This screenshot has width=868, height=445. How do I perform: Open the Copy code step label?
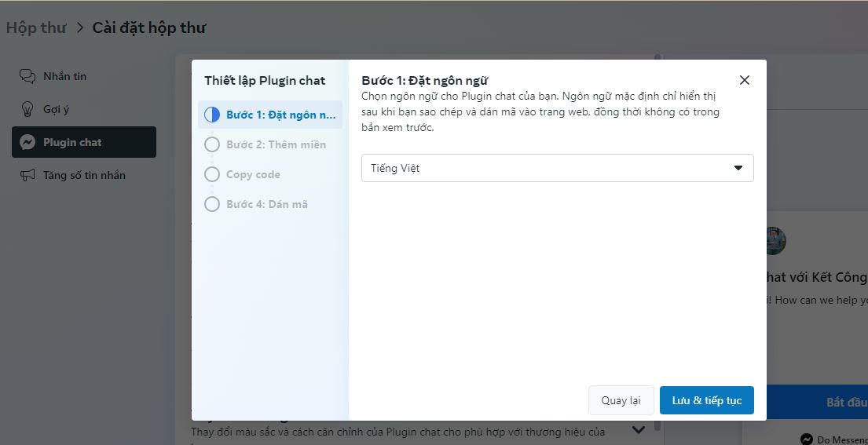click(253, 174)
